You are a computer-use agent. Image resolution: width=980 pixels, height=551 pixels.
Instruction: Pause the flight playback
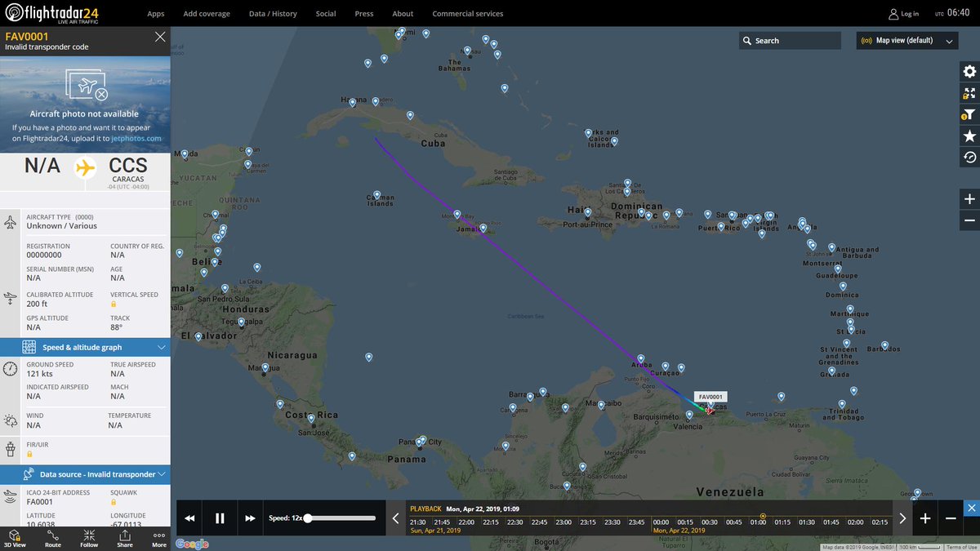pos(220,518)
